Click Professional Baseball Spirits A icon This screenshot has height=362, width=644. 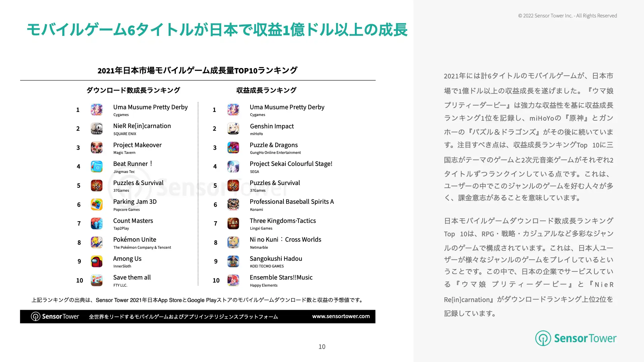233,204
